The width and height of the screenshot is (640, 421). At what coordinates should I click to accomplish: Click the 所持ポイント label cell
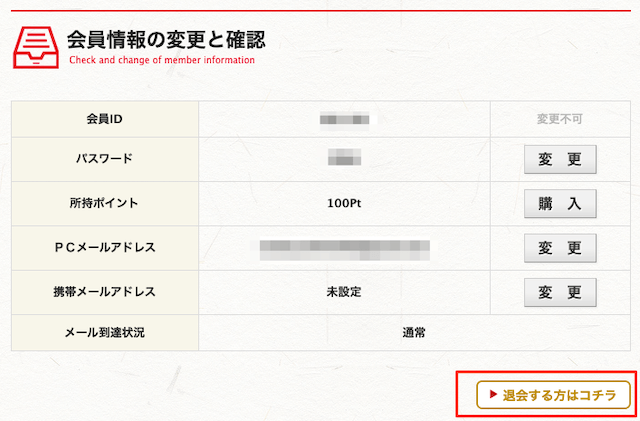tap(105, 203)
